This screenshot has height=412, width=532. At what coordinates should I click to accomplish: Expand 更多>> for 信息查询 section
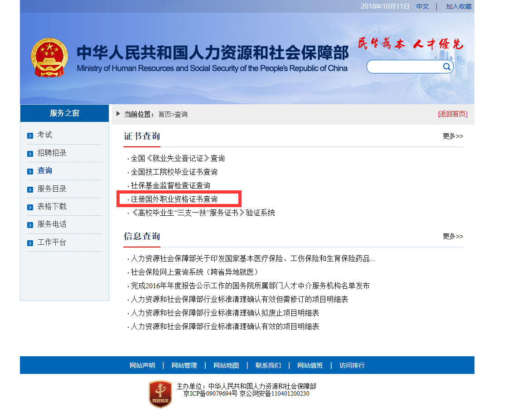[x=452, y=236]
